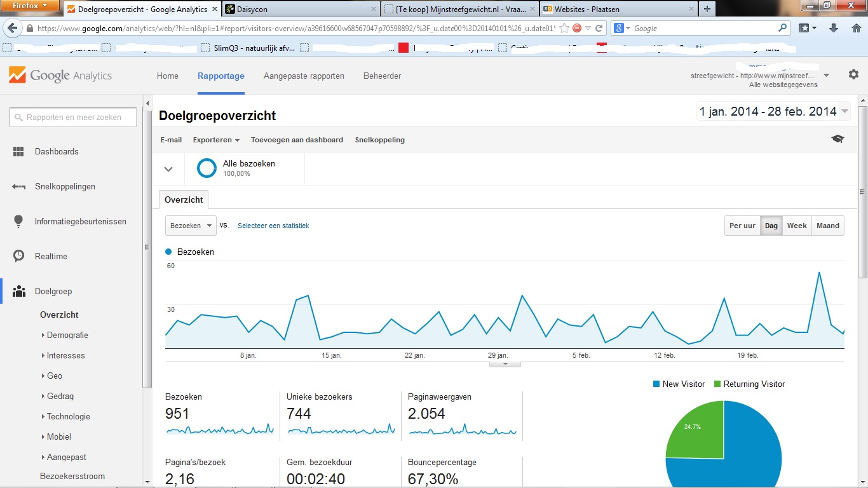Select the Maand graph view
This screenshot has width=868, height=488.
(828, 226)
